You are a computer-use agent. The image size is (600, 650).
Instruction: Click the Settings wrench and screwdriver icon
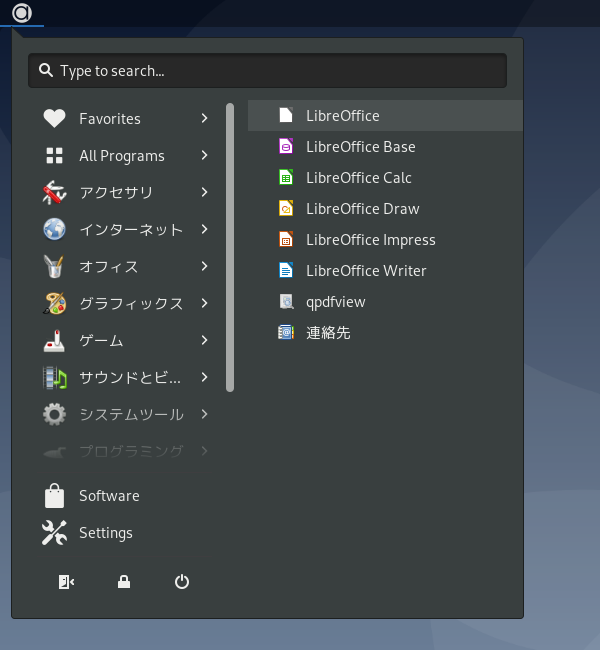54,533
